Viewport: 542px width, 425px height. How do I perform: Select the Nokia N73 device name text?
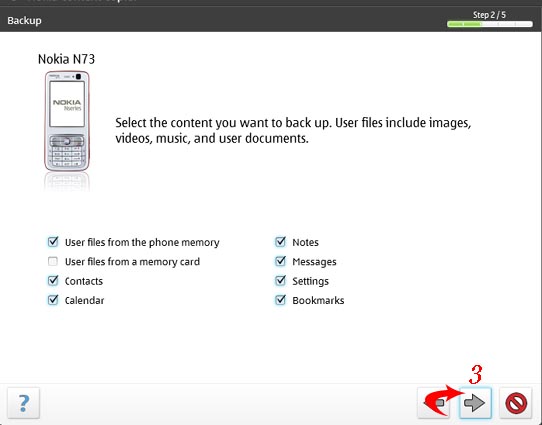pyautogui.click(x=66, y=59)
